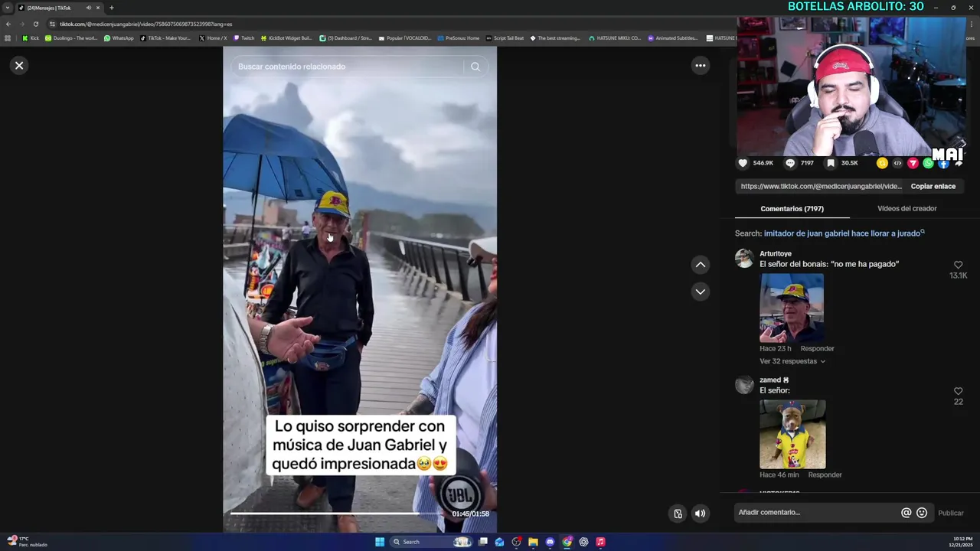Image resolution: width=980 pixels, height=551 pixels.
Task: Open 'Animated Subtitles' bookmark
Action: 672,38
